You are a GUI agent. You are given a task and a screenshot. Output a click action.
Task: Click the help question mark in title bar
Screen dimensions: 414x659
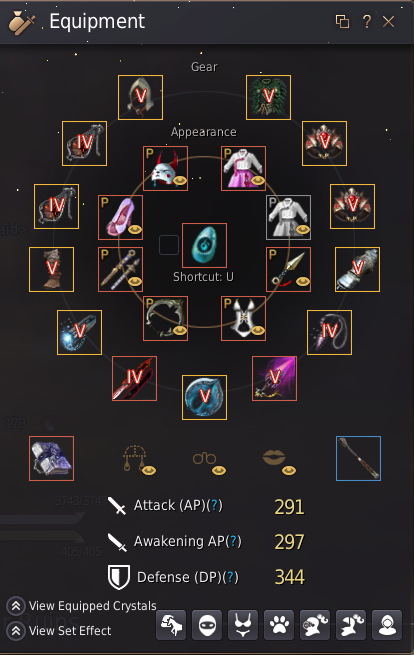coord(367,21)
